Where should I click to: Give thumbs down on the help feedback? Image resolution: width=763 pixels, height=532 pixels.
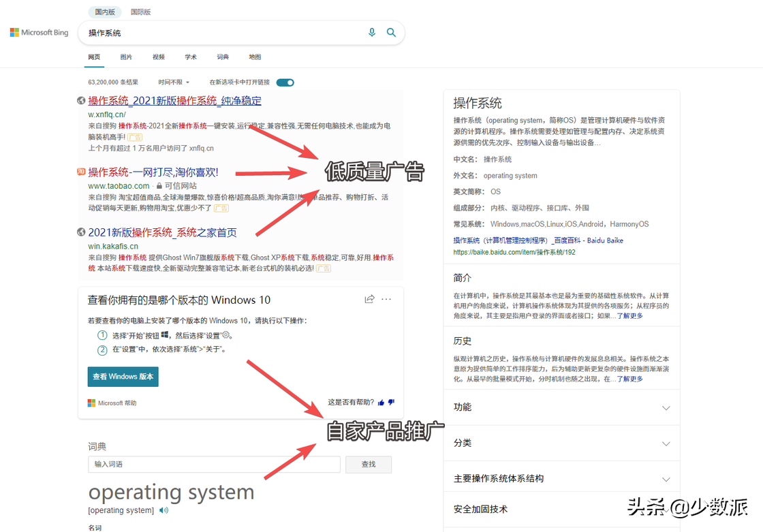point(391,403)
